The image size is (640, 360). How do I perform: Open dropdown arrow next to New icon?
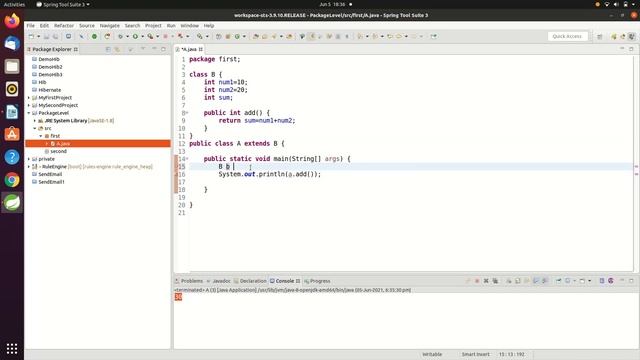point(38,36)
